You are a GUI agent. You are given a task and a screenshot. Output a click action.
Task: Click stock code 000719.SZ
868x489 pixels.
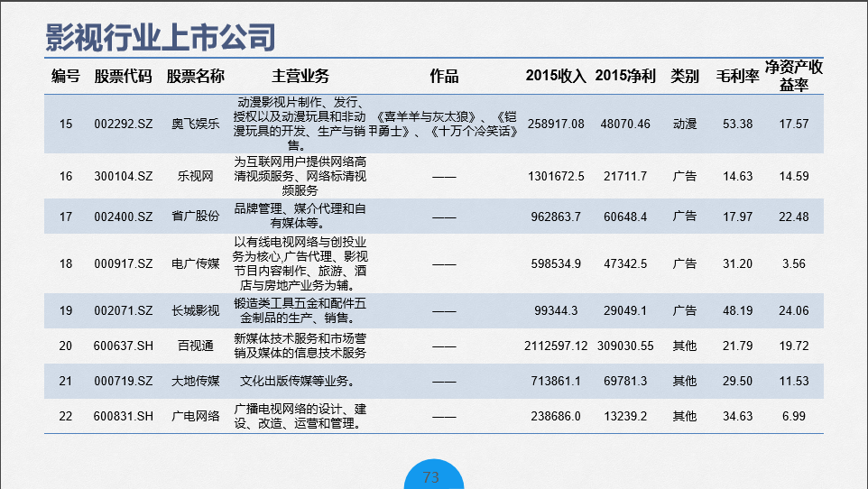123,381
